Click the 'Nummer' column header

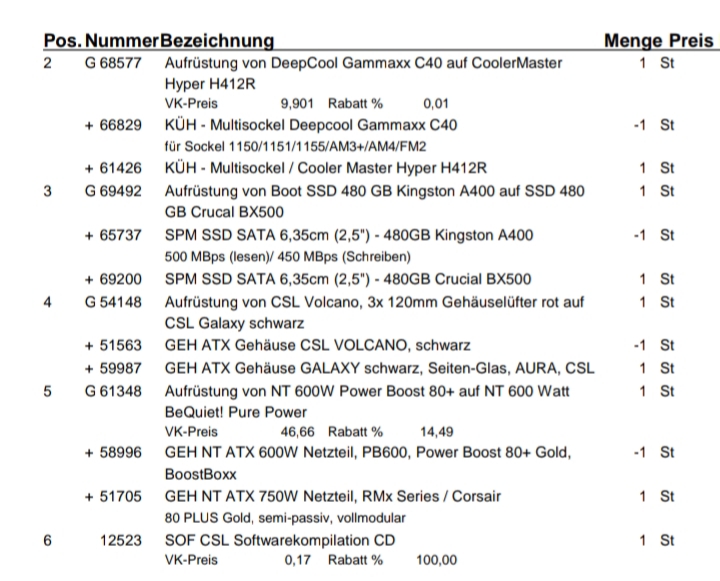(x=122, y=40)
